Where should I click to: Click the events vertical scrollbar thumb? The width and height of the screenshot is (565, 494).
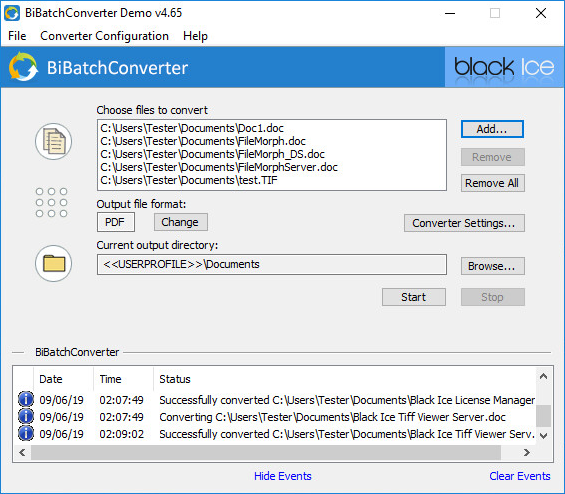pyautogui.click(x=544, y=416)
